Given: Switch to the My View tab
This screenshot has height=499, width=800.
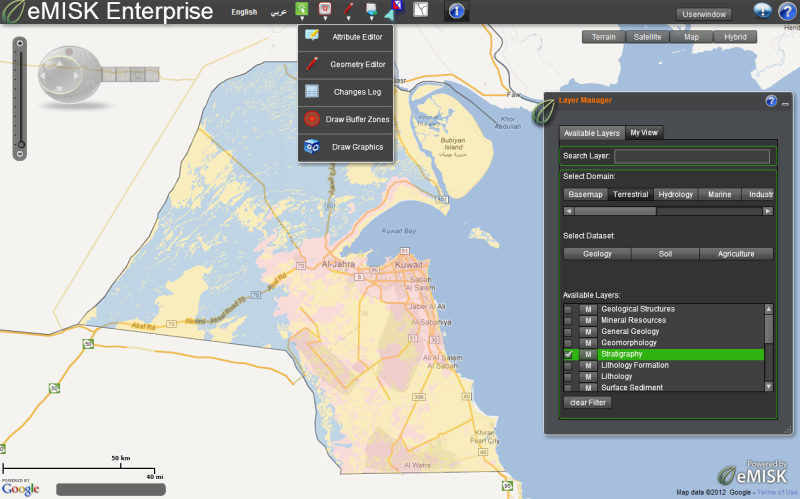Looking at the screenshot, I should click(644, 132).
